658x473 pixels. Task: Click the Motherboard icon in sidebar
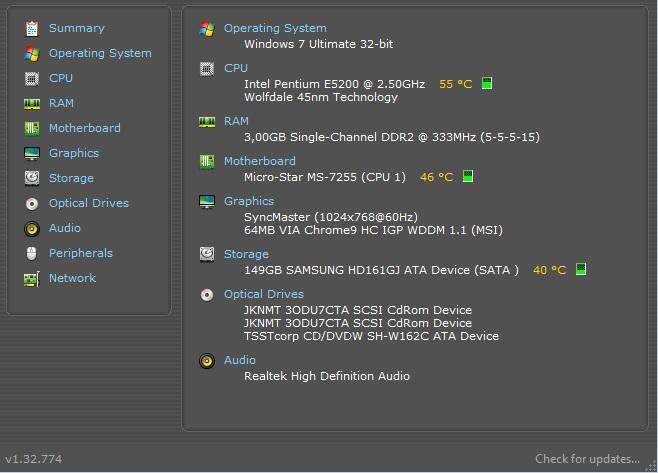32,128
